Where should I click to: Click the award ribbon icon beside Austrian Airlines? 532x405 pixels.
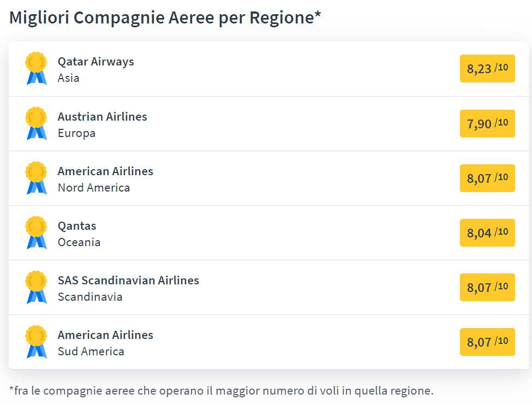click(37, 123)
